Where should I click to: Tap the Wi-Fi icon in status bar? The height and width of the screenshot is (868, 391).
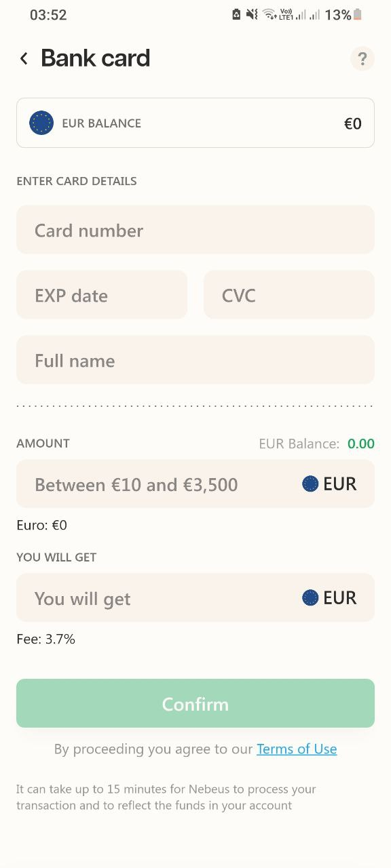[x=269, y=14]
